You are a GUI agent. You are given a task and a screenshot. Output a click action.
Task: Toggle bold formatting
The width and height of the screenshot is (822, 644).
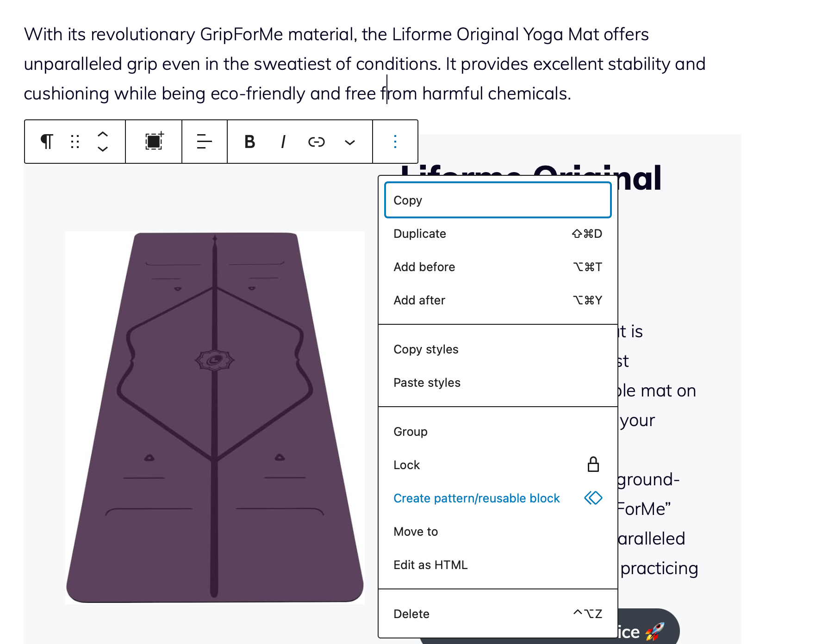[249, 142]
